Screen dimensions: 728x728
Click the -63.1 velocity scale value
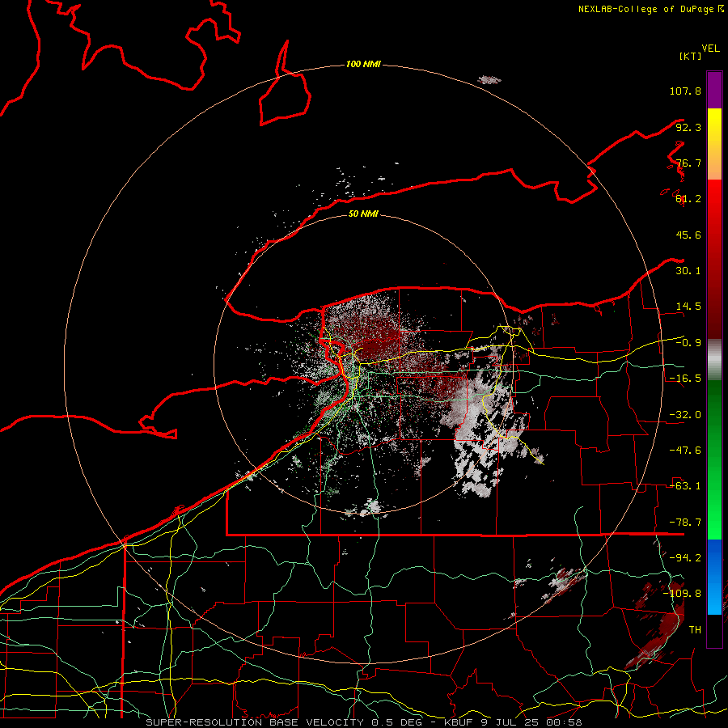(x=685, y=486)
